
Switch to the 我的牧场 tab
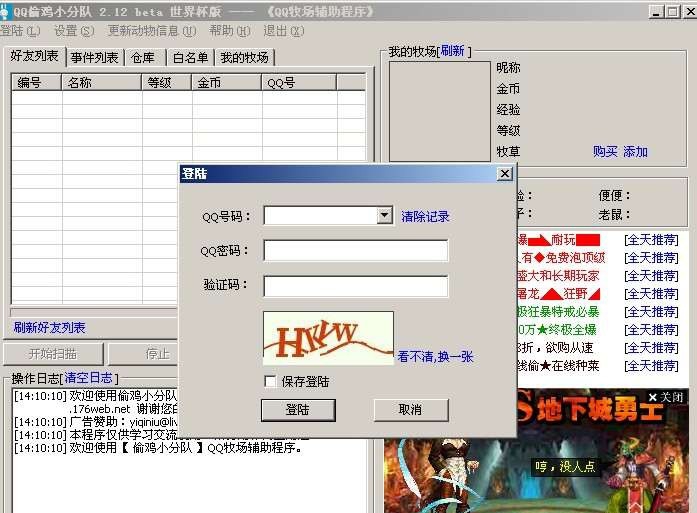pos(244,58)
